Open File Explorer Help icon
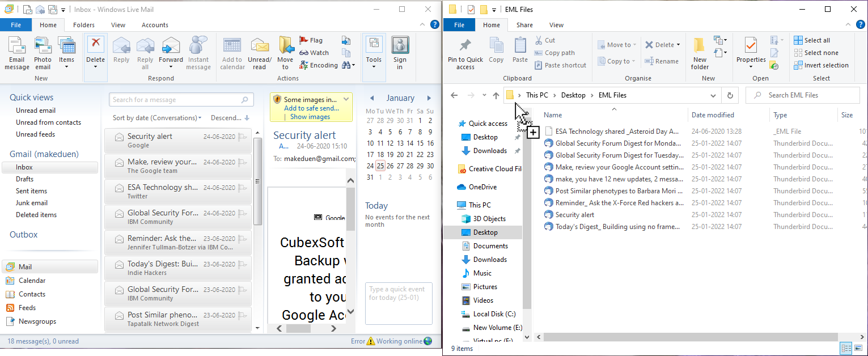Screen dimensions: 868x356 [860, 25]
